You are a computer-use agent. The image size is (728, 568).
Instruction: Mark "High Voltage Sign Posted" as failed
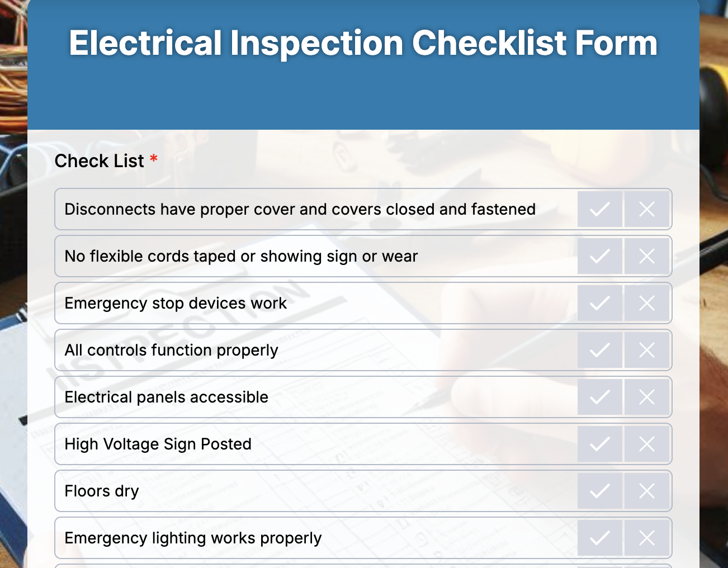647,444
